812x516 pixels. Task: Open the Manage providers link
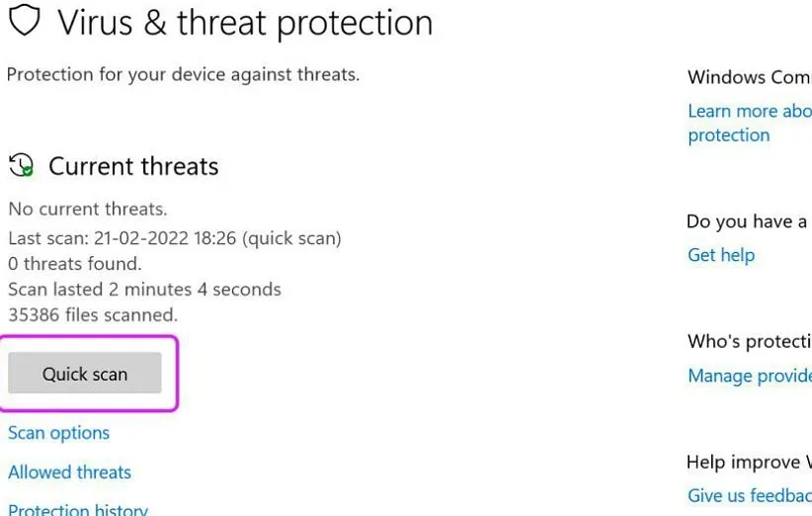click(x=749, y=376)
